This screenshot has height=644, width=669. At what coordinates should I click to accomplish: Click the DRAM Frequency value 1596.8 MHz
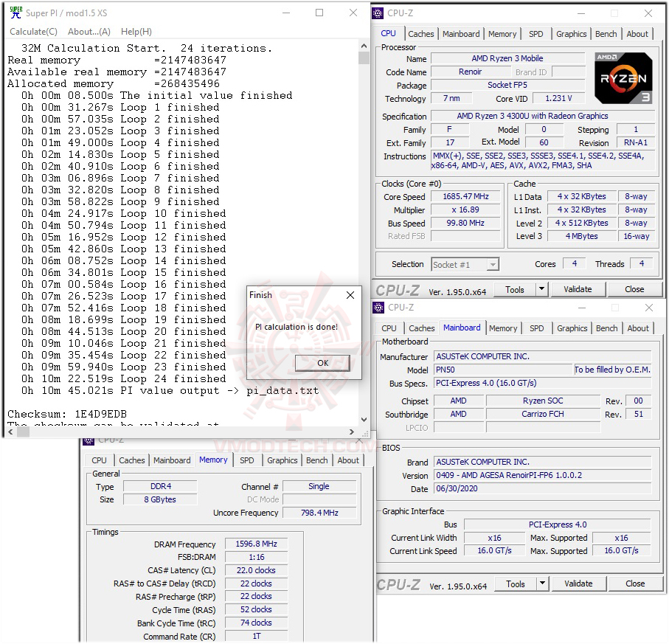click(256, 544)
